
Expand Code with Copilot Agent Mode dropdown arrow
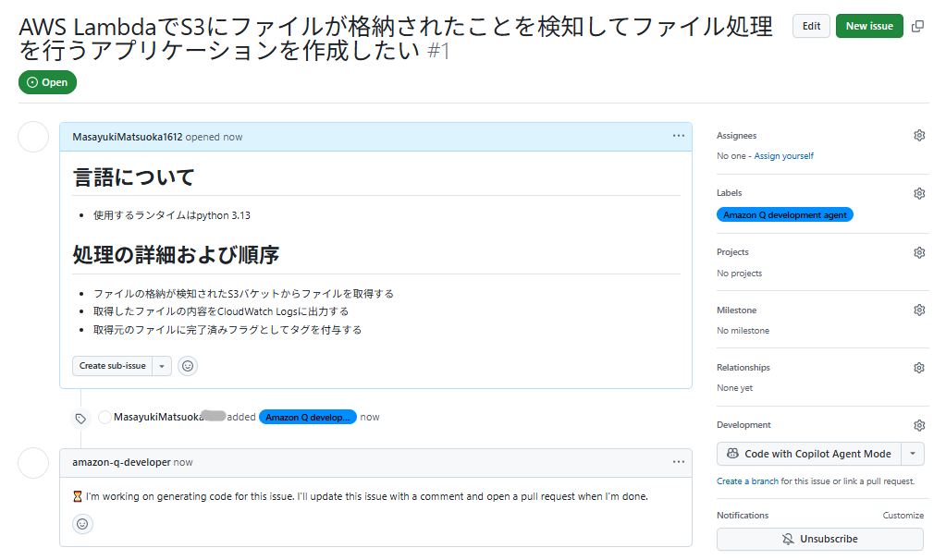coord(912,454)
